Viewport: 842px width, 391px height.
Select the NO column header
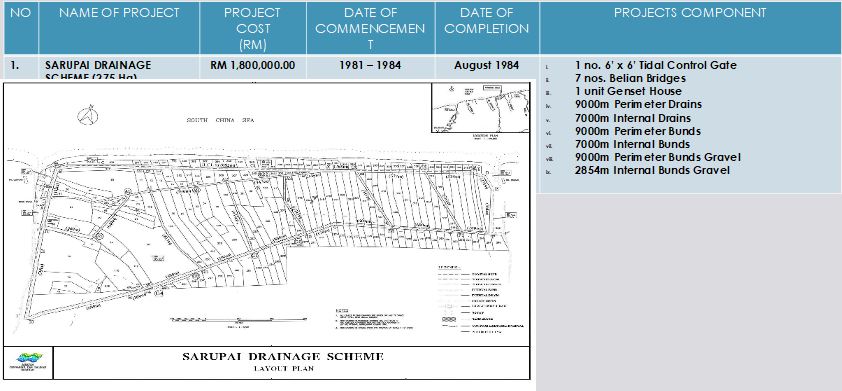(x=21, y=28)
